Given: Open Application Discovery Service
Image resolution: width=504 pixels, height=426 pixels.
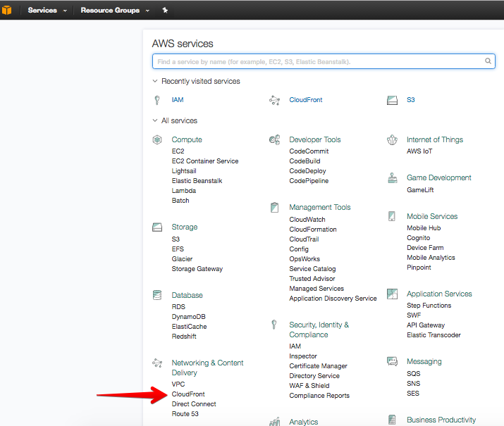Looking at the screenshot, I should 333,299.
